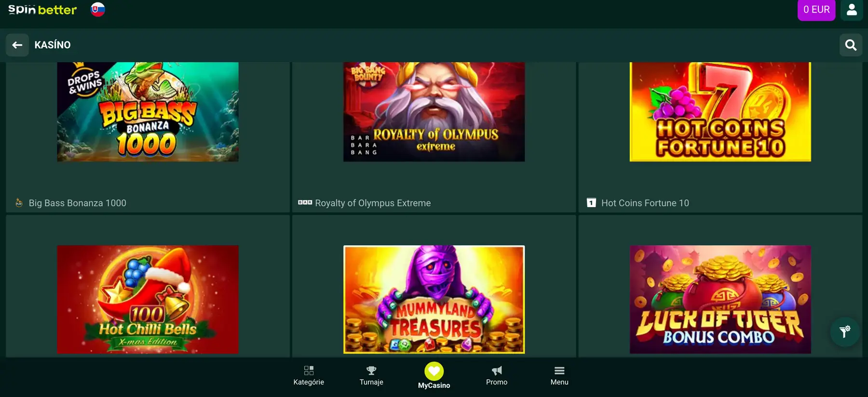Viewport: 868px width, 397px height.
Task: Open Luck of Tiger Bonus Combo thumbnail
Action: (720, 299)
